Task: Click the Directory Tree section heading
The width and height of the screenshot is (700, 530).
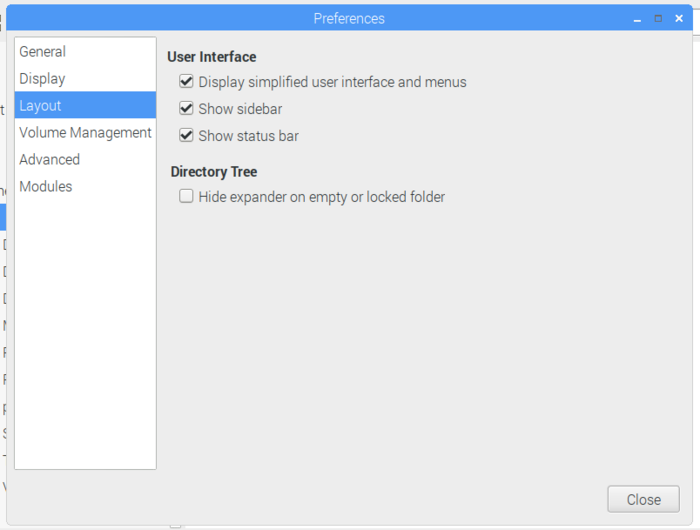Action: pyautogui.click(x=214, y=172)
